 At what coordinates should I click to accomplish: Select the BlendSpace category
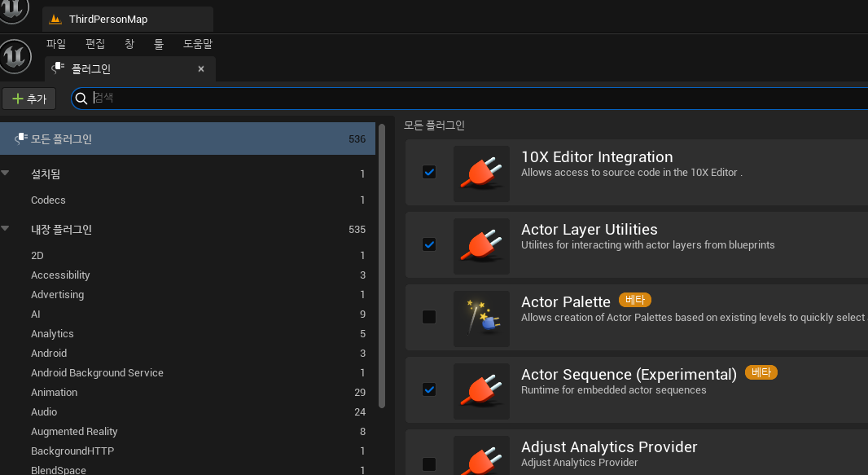(187, 469)
